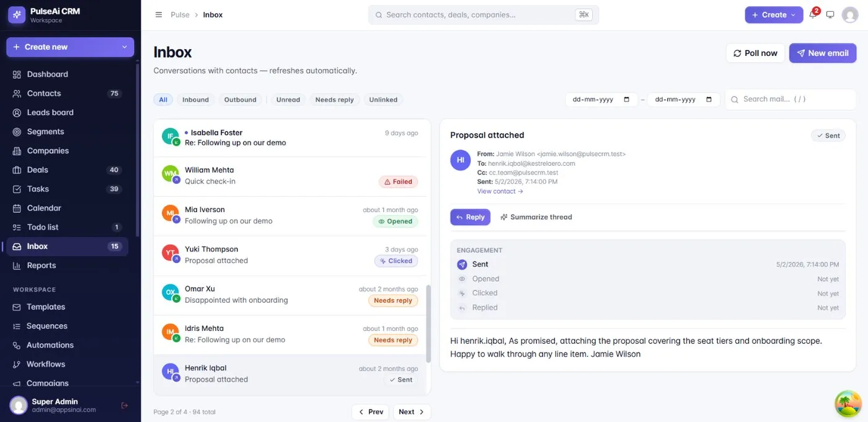Click the calendar icon in the start date field
This screenshot has width=868, height=422.
coord(626,99)
